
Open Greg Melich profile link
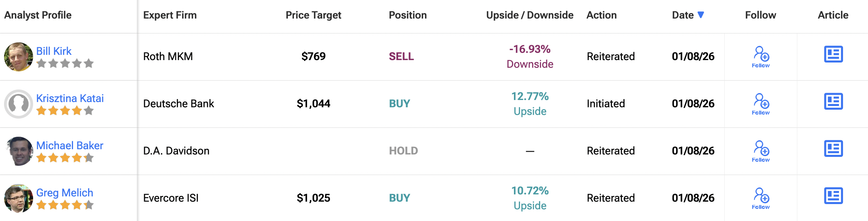coord(65,193)
